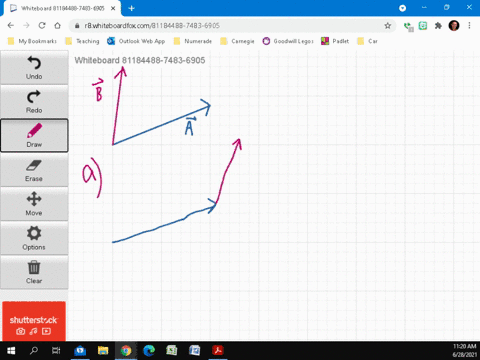Open the Chrome three-dot menu
The height and width of the screenshot is (360, 480).
[469, 26]
